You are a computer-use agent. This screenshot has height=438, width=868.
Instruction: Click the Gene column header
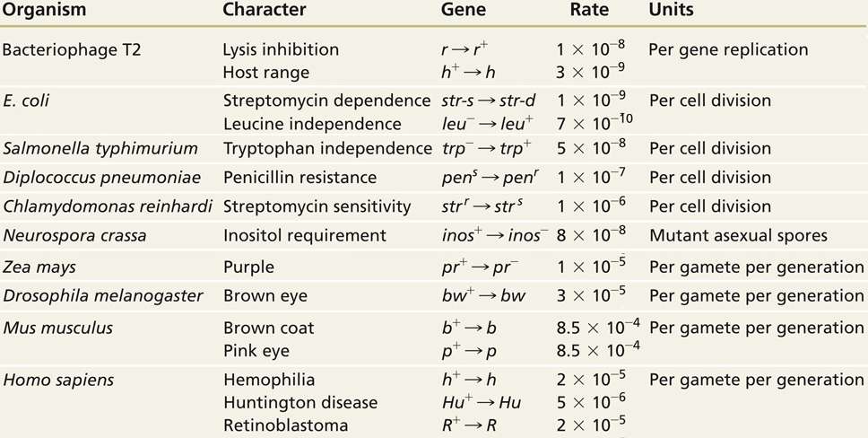464,12
